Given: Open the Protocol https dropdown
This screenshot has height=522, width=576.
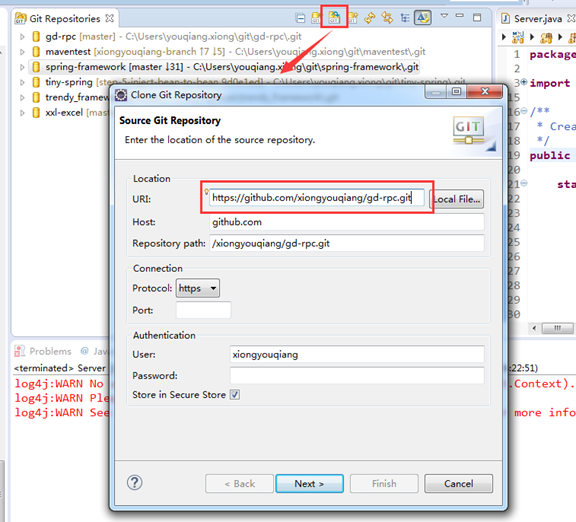Looking at the screenshot, I should tap(198, 288).
